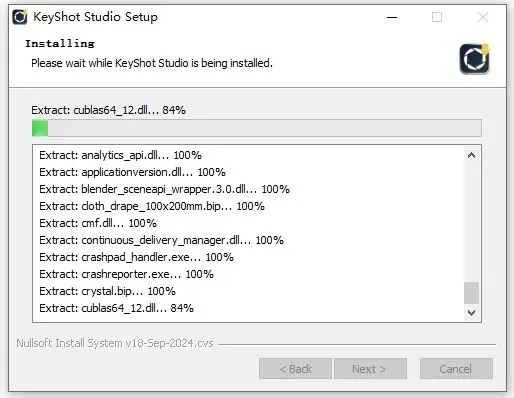Maximize the setup window
The height and width of the screenshot is (398, 514).
pyautogui.click(x=437, y=17)
